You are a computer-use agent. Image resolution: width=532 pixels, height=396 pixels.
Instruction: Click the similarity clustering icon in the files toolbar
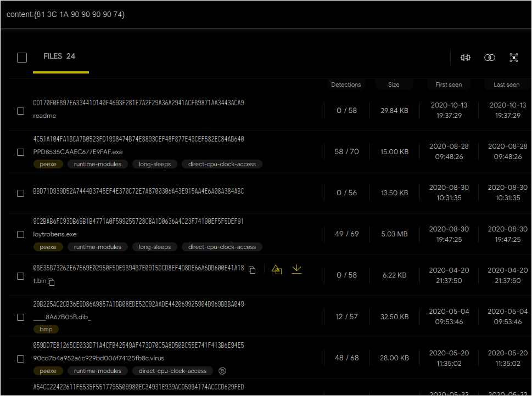point(465,58)
